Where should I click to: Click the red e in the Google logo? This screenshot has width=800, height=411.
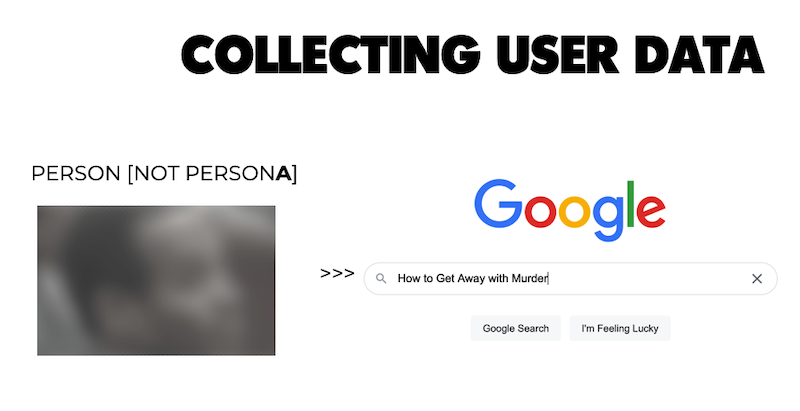click(651, 210)
